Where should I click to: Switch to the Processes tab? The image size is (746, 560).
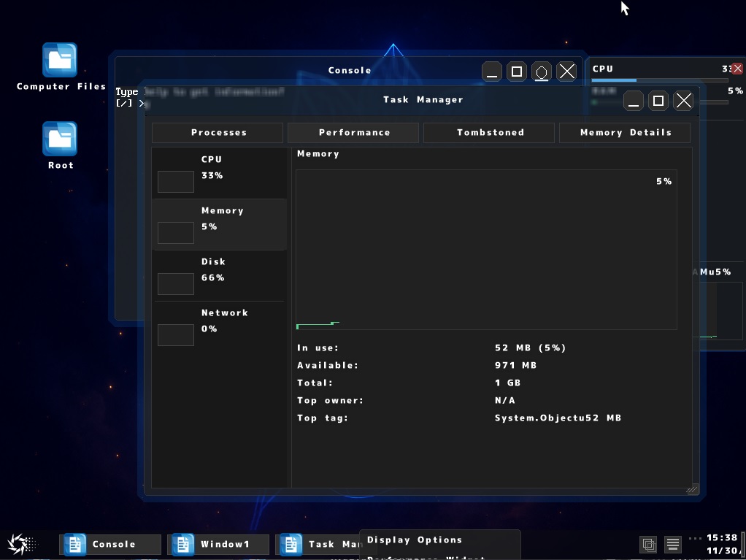(218, 132)
